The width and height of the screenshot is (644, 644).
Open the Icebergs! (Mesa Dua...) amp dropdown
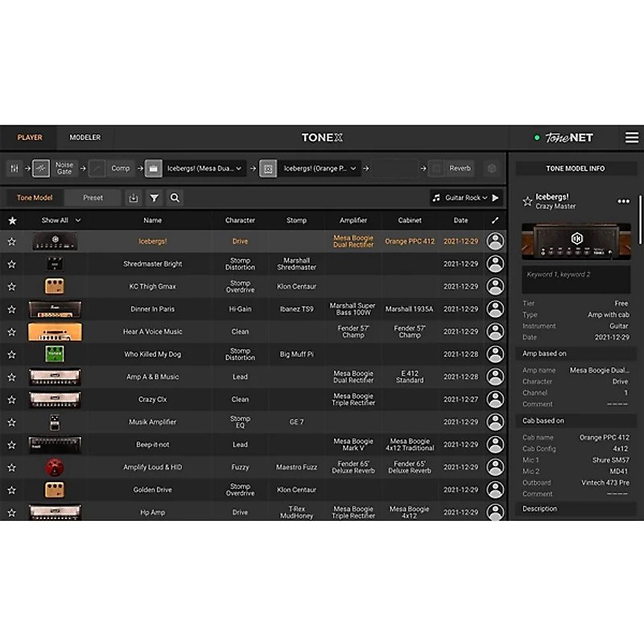[203, 167]
